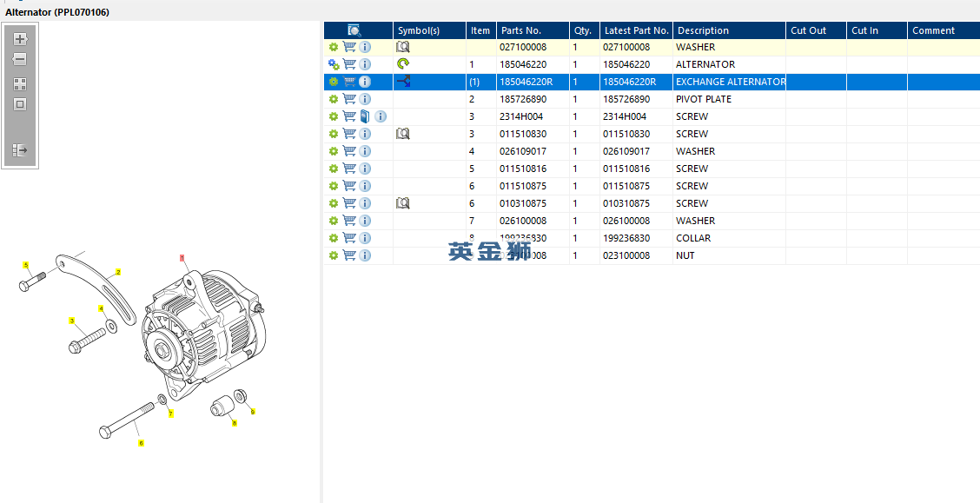The image size is (980, 503).
Task: Open info for NUT row
Action: (x=365, y=255)
